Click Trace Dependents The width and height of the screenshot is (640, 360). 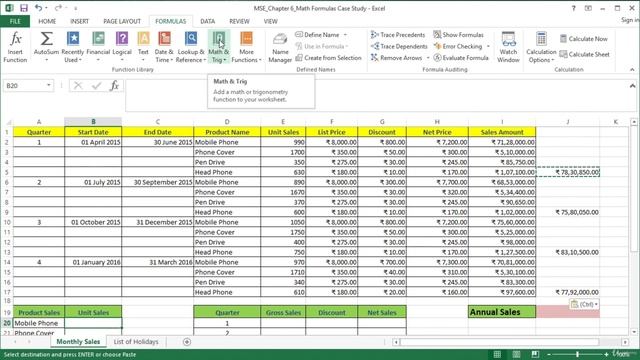point(399,46)
